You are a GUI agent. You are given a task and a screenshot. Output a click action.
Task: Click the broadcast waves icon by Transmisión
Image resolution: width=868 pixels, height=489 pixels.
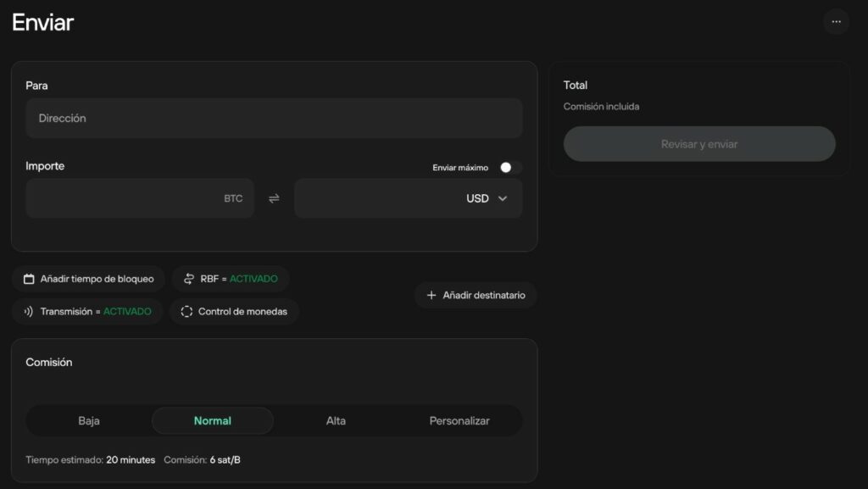click(29, 311)
